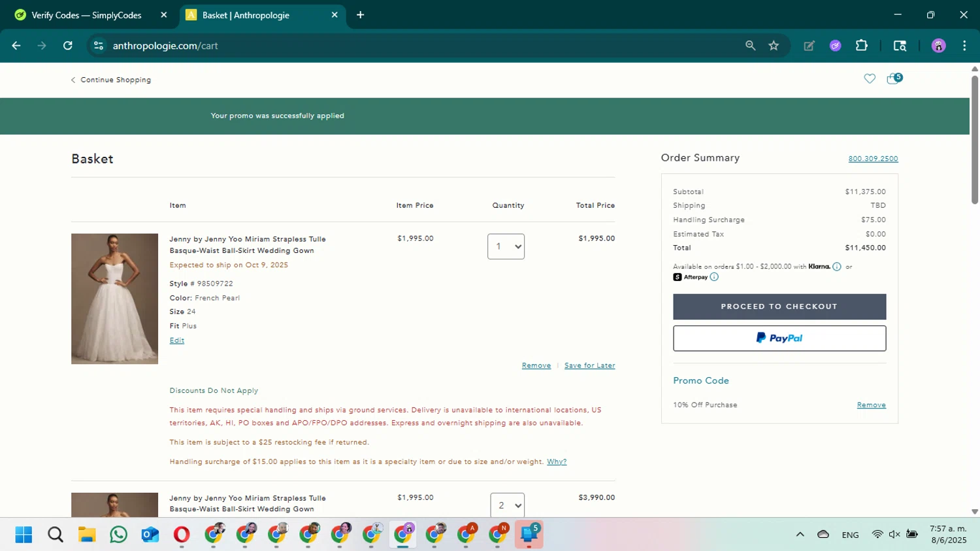
Task: Pay with PayPal button
Action: 779,339
